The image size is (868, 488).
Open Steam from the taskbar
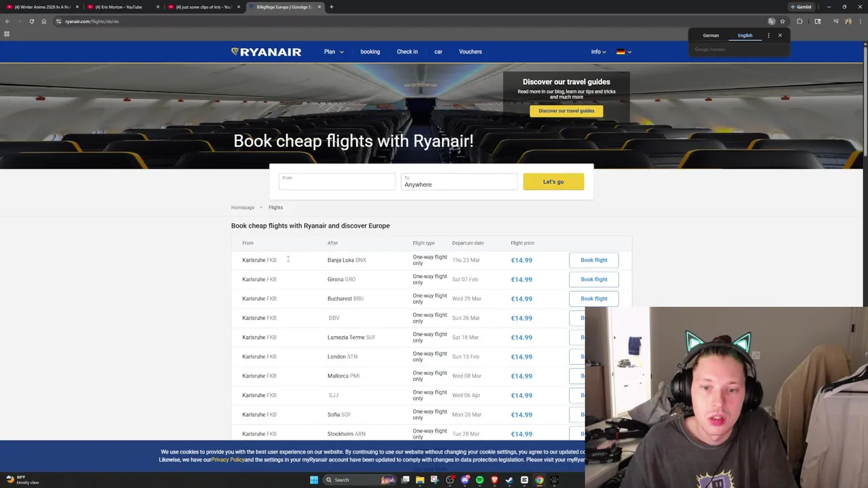(509, 480)
